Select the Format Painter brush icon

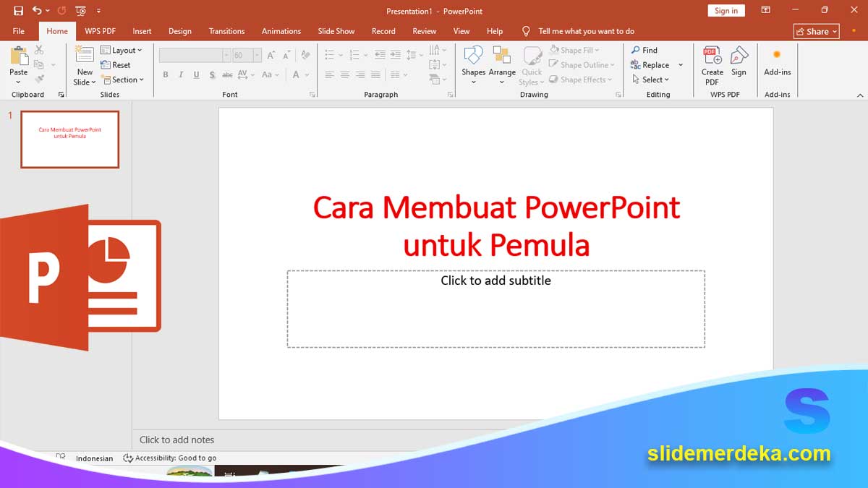39,79
